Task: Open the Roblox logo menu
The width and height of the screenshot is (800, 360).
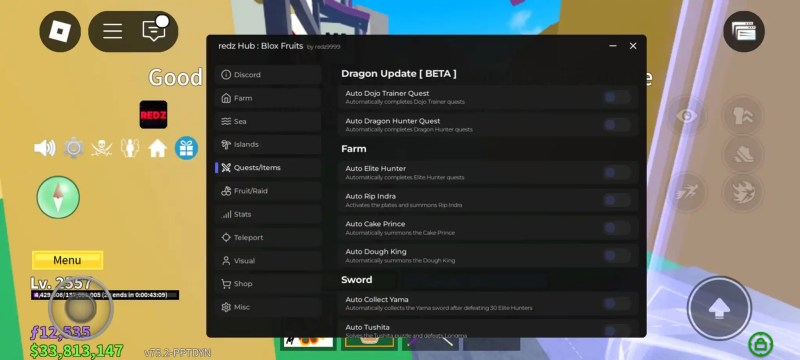Action: tap(60, 32)
